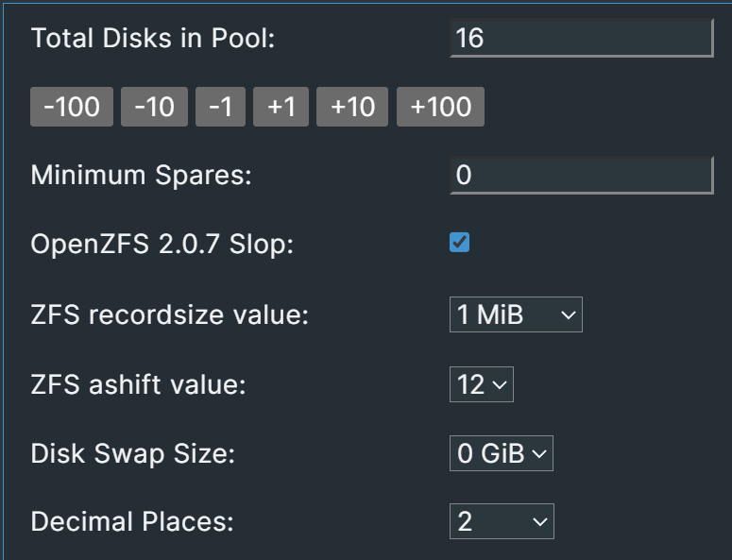Click the "ZFS recordsize value:" label text

(x=170, y=315)
